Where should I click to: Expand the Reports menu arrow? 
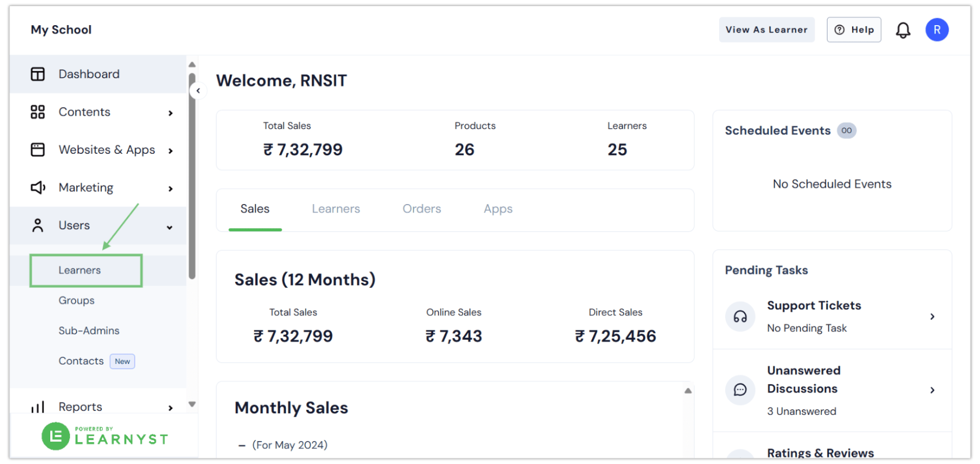point(170,408)
